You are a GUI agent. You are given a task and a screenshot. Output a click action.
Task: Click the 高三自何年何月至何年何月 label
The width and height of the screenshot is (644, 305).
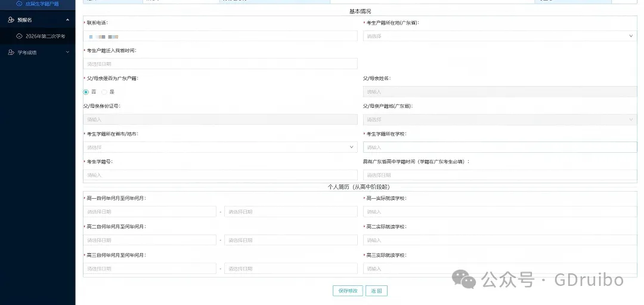(x=116, y=255)
